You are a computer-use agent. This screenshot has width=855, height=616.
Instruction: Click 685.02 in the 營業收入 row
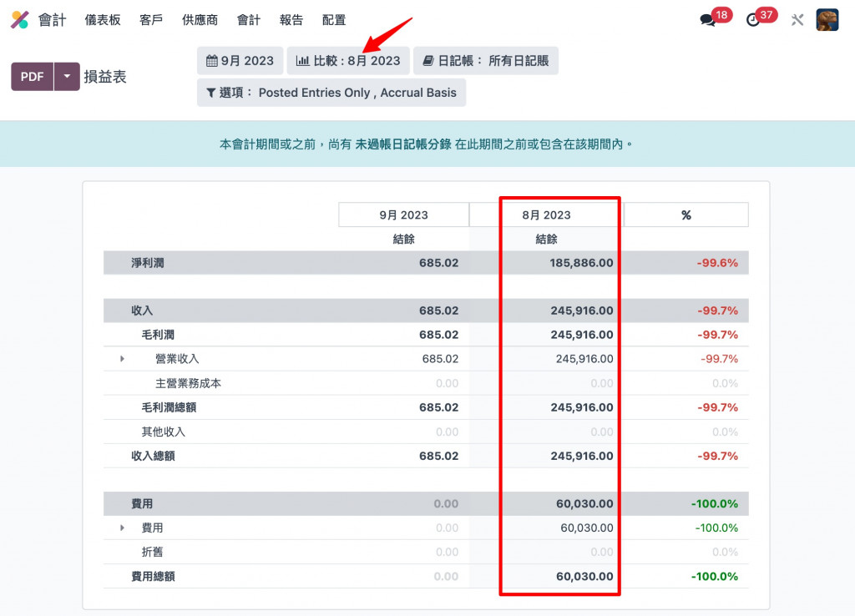(440, 359)
